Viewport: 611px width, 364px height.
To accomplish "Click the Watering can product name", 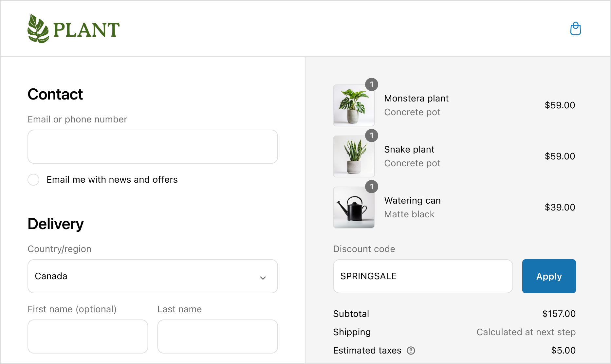I will tap(412, 201).
